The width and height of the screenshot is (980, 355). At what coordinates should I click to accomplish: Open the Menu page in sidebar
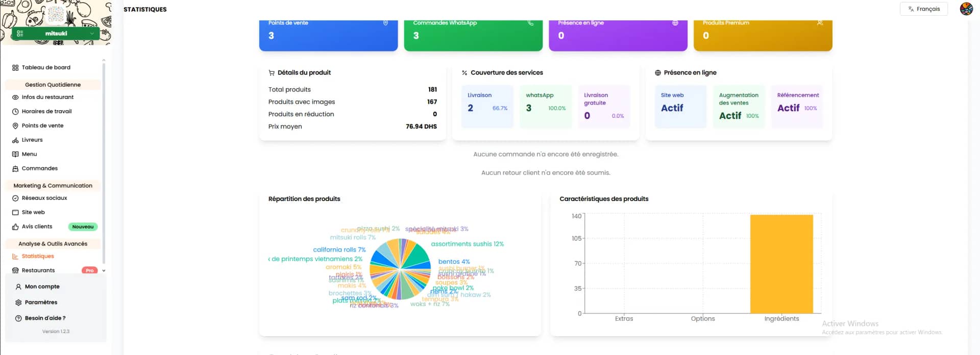tap(29, 154)
